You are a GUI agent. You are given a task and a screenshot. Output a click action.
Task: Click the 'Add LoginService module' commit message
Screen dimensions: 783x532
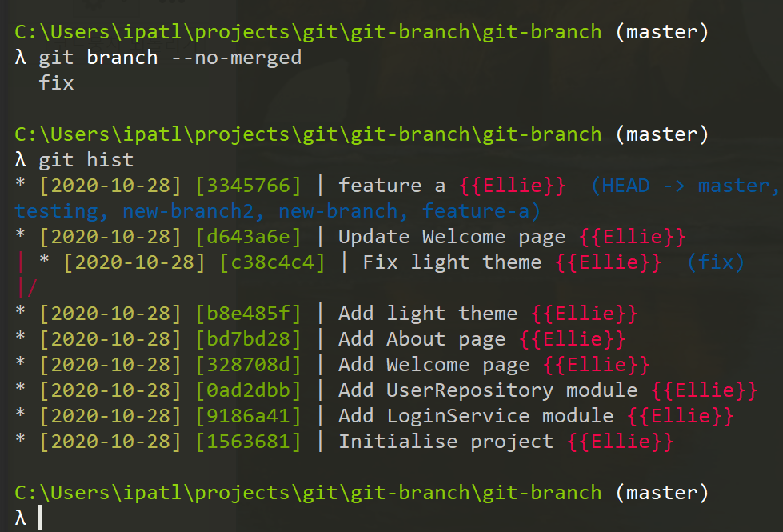click(476, 416)
